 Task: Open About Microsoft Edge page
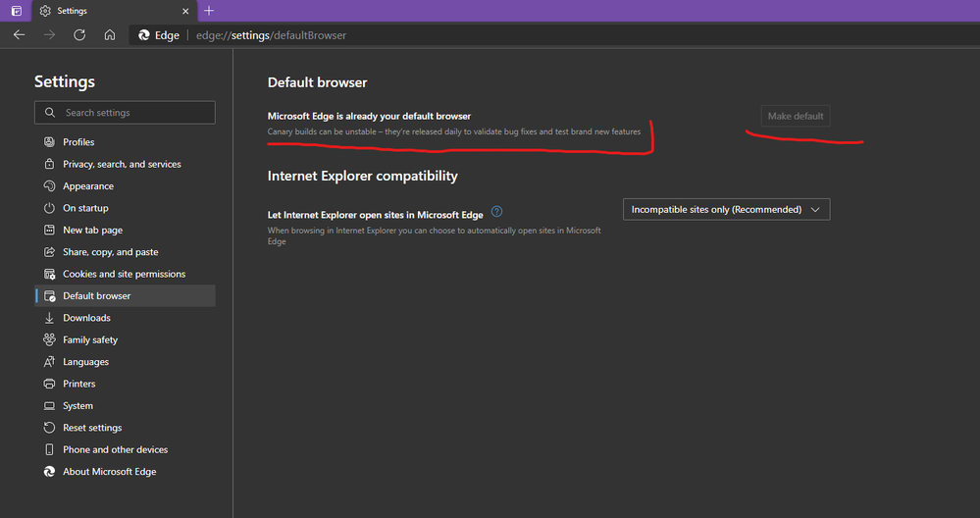click(x=125, y=471)
